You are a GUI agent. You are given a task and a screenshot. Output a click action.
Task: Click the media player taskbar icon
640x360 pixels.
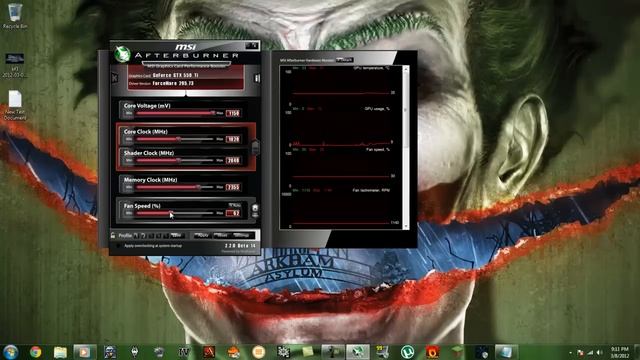point(84,352)
